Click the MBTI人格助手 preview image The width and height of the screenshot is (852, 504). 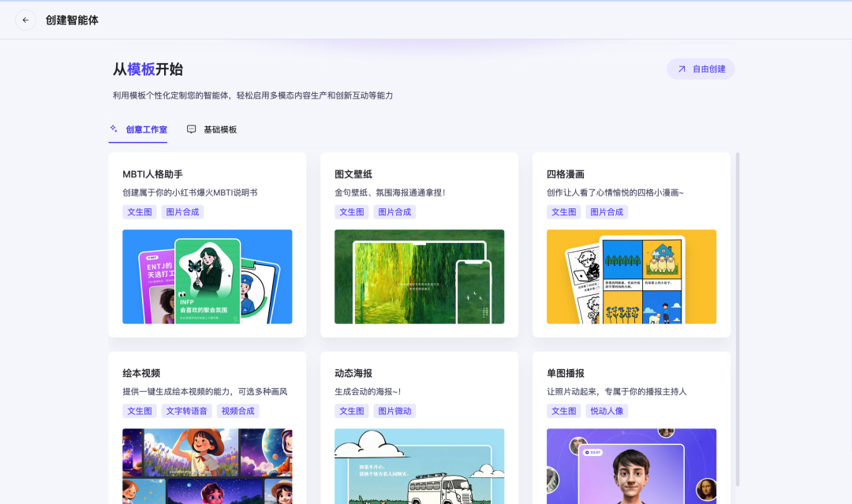(x=207, y=276)
